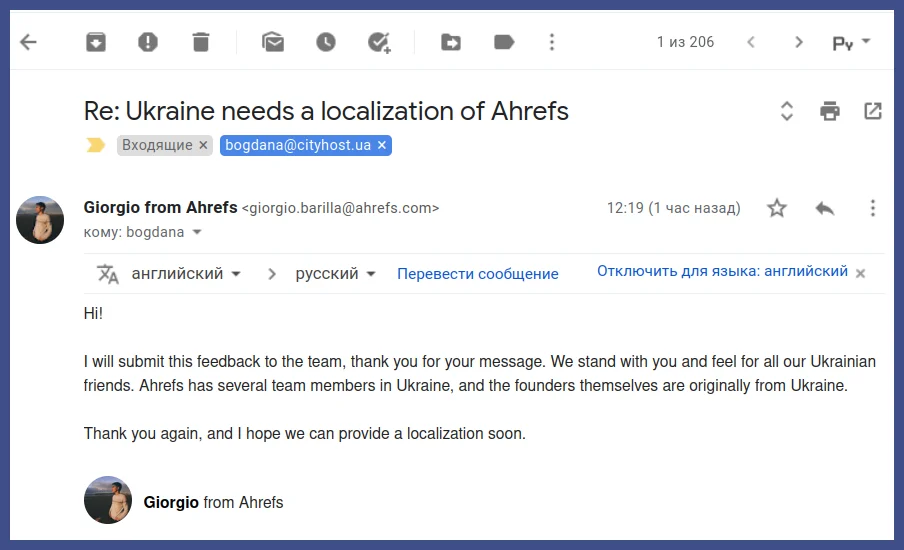
Task: Toggle the yellow importance marker
Action: [x=96, y=145]
